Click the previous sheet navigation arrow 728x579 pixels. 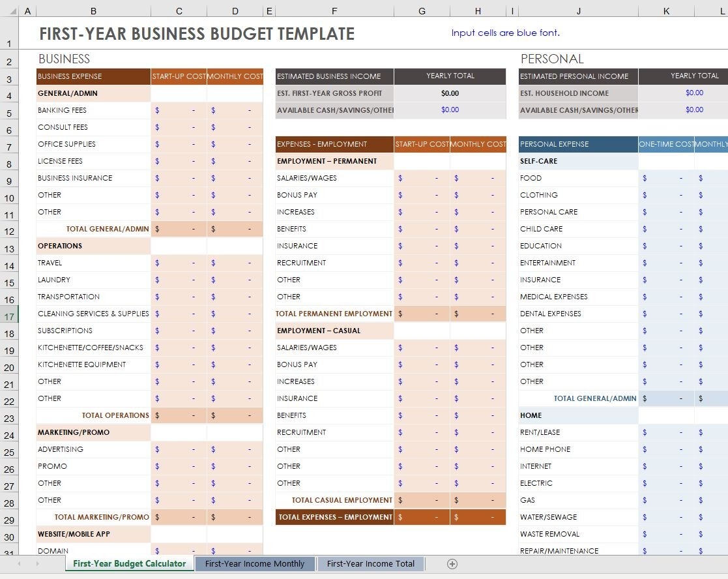[x=19, y=564]
